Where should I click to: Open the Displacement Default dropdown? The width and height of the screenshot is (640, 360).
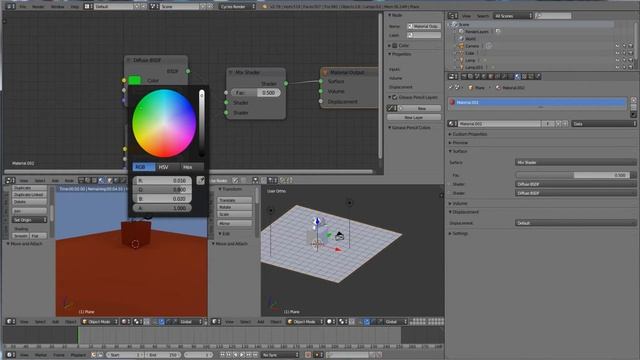(x=576, y=223)
